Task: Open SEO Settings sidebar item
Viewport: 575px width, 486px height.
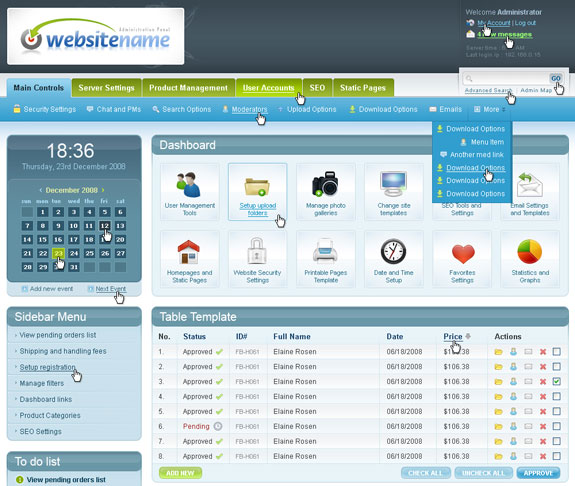Action: (x=40, y=432)
